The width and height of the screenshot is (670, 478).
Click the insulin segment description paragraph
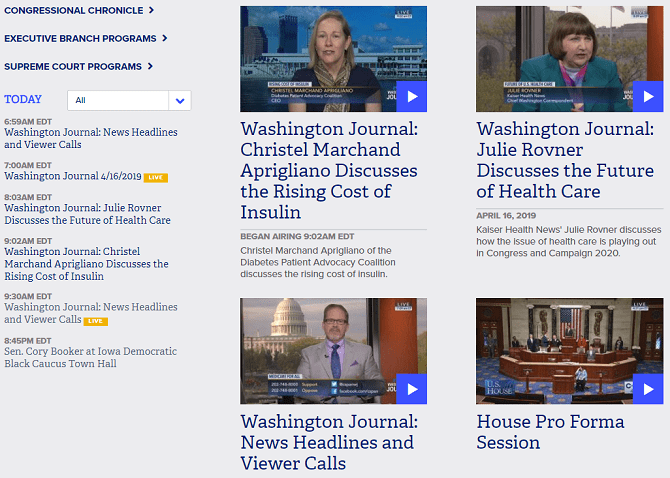point(317,262)
